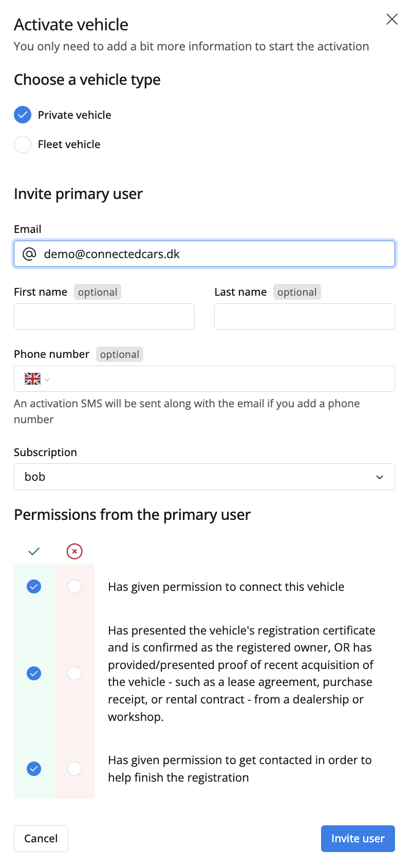Deny permission to get contacted
The height and width of the screenshot is (868, 412).
click(74, 769)
